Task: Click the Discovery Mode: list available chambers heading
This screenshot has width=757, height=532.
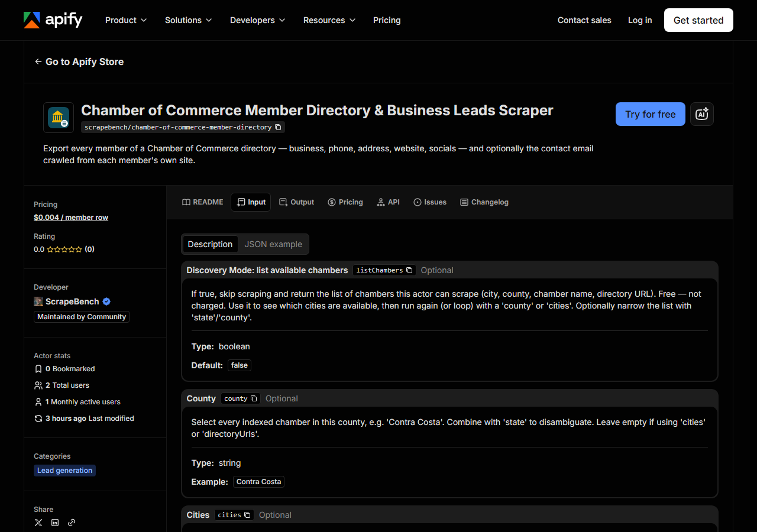Action: coord(267,270)
